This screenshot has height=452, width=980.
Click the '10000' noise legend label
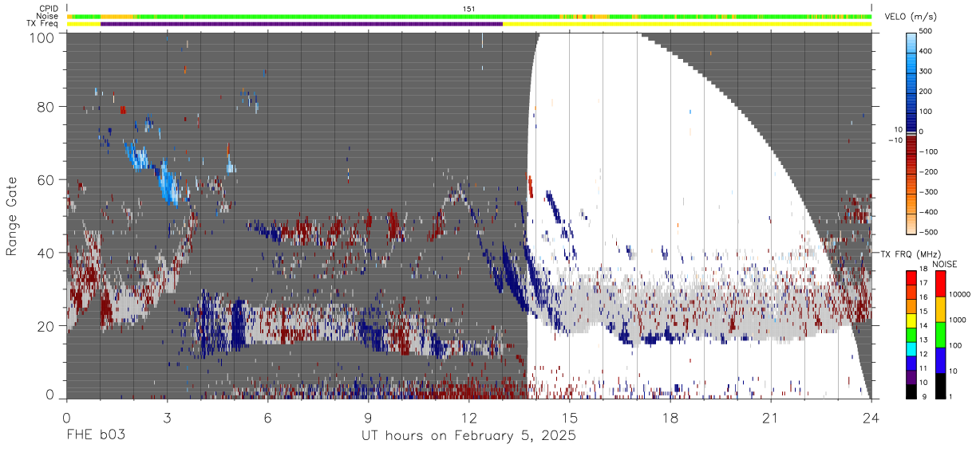point(960,295)
